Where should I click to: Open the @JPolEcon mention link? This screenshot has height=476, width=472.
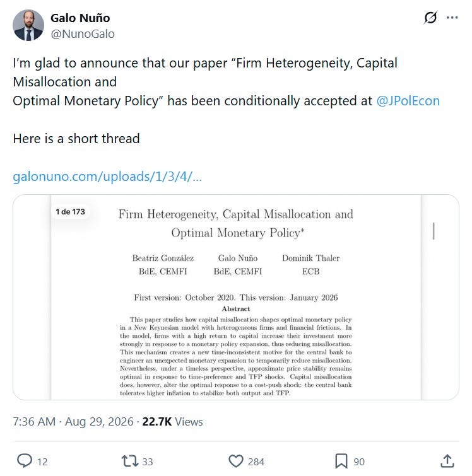pos(408,101)
